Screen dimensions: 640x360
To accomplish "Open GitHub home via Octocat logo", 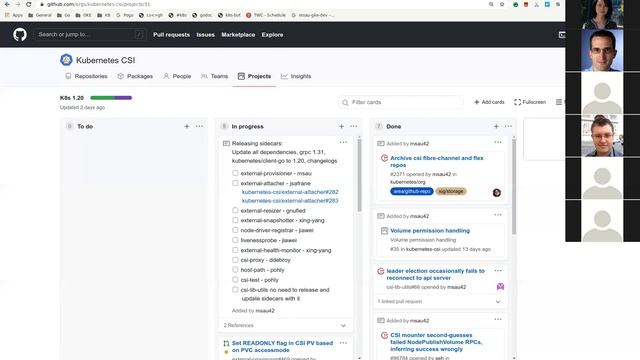I will tap(20, 35).
